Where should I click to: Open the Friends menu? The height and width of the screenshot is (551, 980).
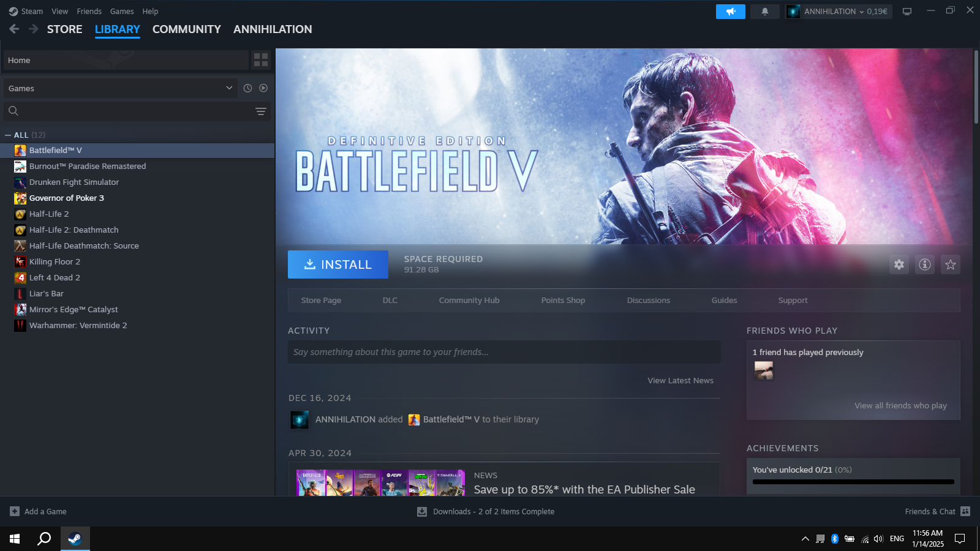click(89, 11)
